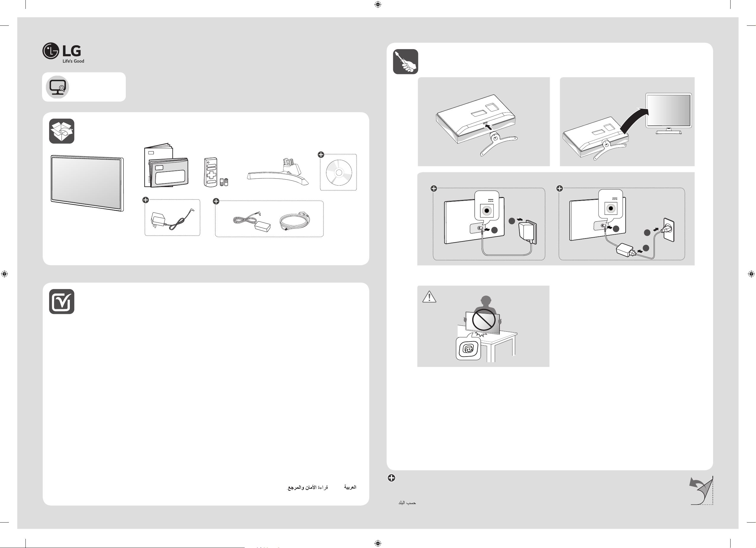Click the wall power outlet illustration
Image resolution: width=756 pixels, height=548 pixels.
click(x=669, y=230)
